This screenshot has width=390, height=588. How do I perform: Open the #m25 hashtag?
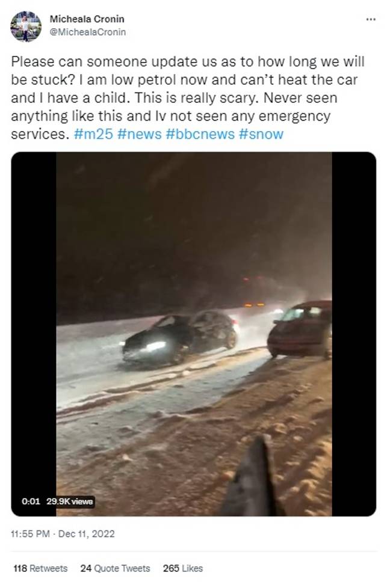click(93, 134)
